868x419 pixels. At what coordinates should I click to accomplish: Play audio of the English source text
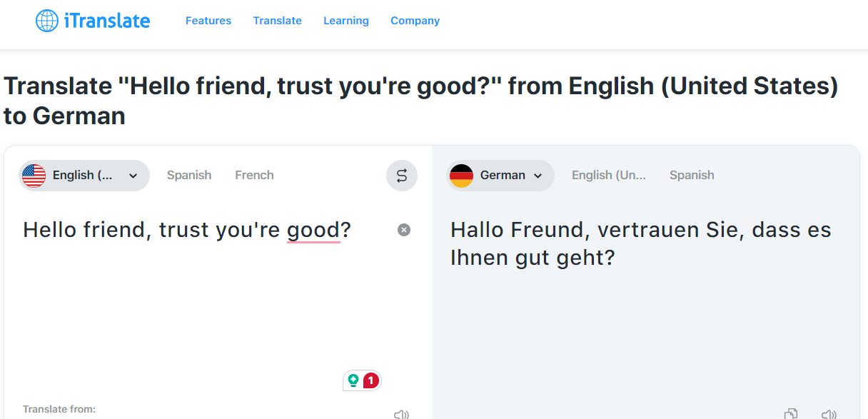[x=401, y=413]
